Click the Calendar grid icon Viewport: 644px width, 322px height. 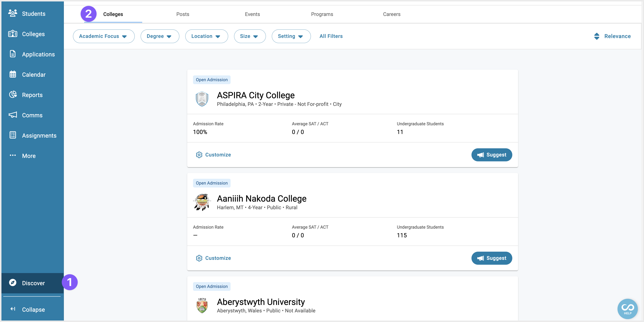[13, 74]
